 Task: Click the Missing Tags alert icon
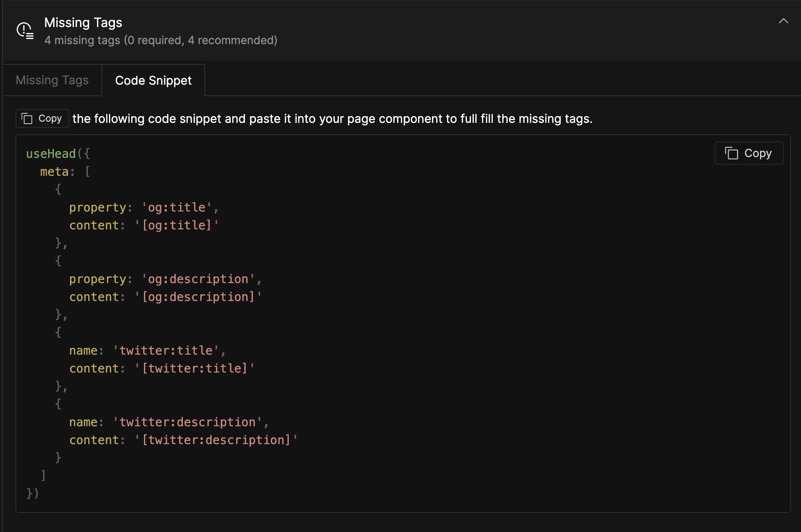pyautogui.click(x=24, y=31)
